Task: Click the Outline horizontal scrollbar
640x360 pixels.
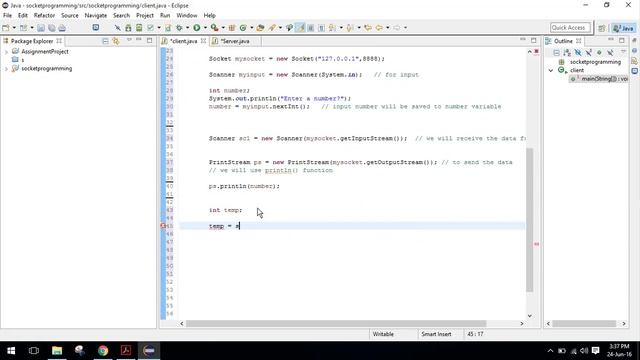Action: click(x=584, y=324)
